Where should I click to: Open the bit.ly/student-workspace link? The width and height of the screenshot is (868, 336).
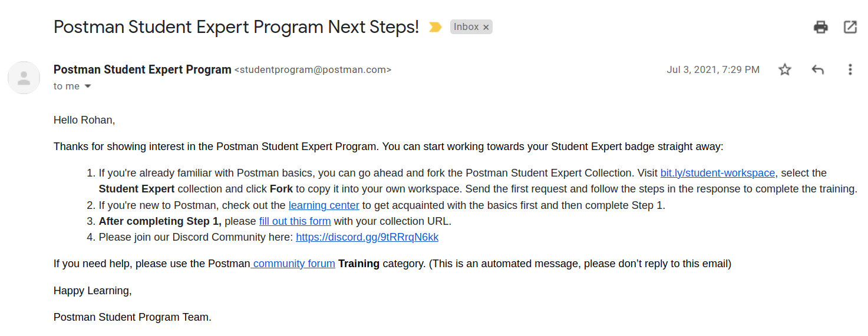[718, 173]
